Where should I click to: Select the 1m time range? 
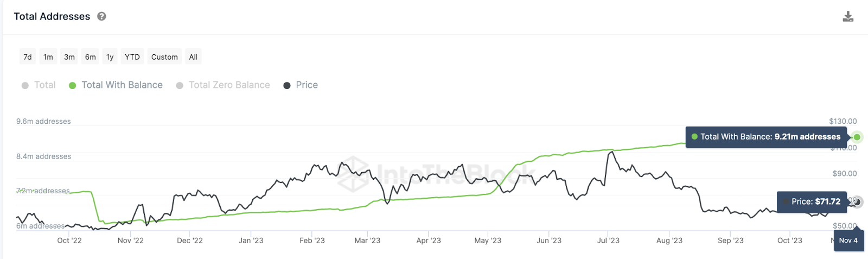[48, 57]
